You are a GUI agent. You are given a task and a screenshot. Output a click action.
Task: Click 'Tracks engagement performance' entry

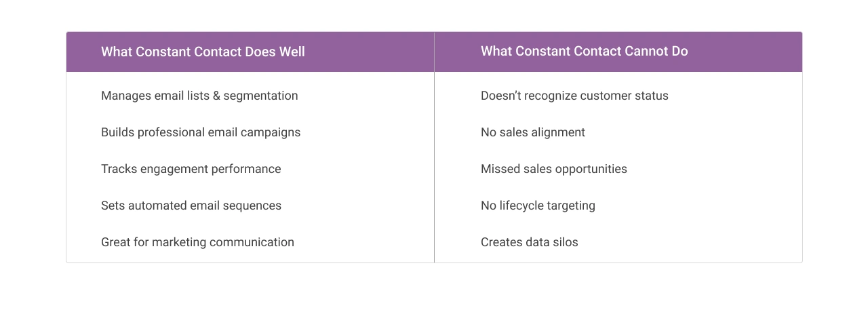click(x=191, y=169)
